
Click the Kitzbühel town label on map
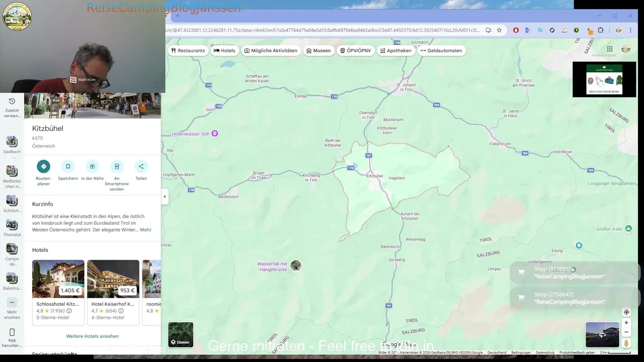374,176
